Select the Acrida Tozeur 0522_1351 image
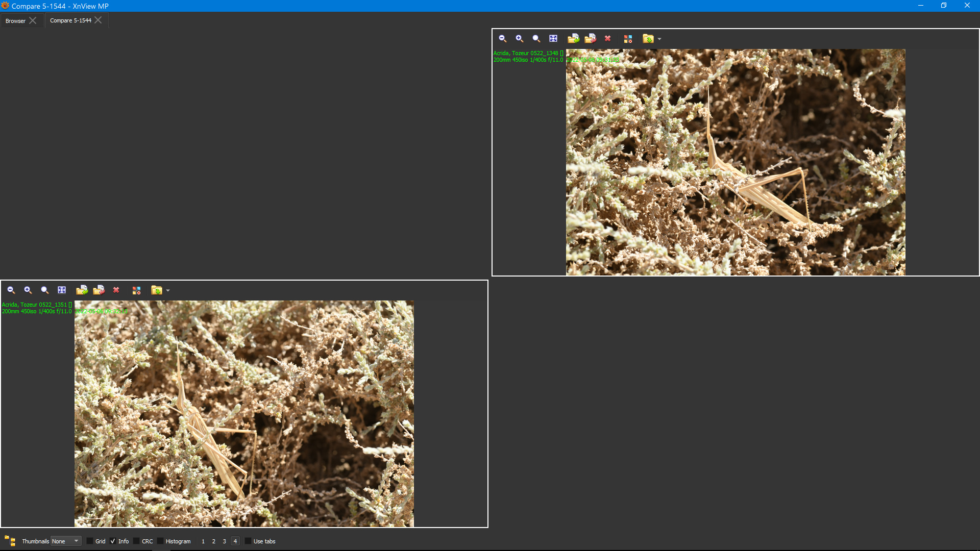The image size is (980, 551). click(x=244, y=413)
